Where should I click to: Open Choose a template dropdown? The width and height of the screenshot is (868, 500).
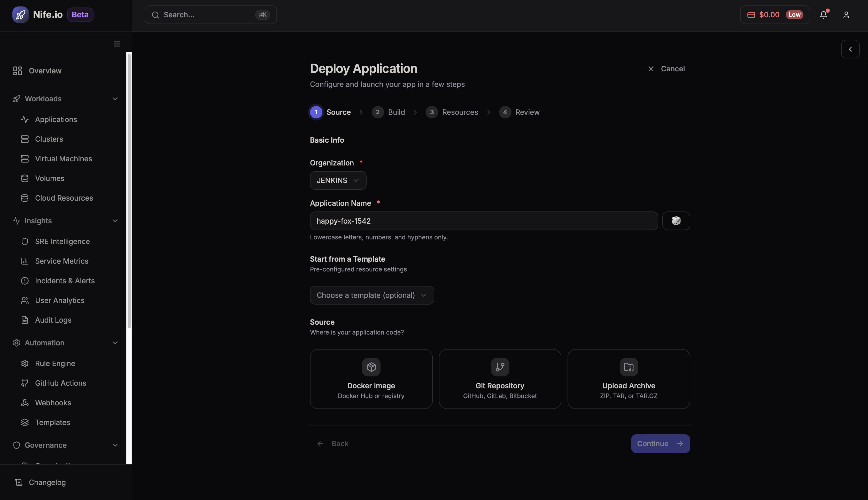tap(371, 295)
